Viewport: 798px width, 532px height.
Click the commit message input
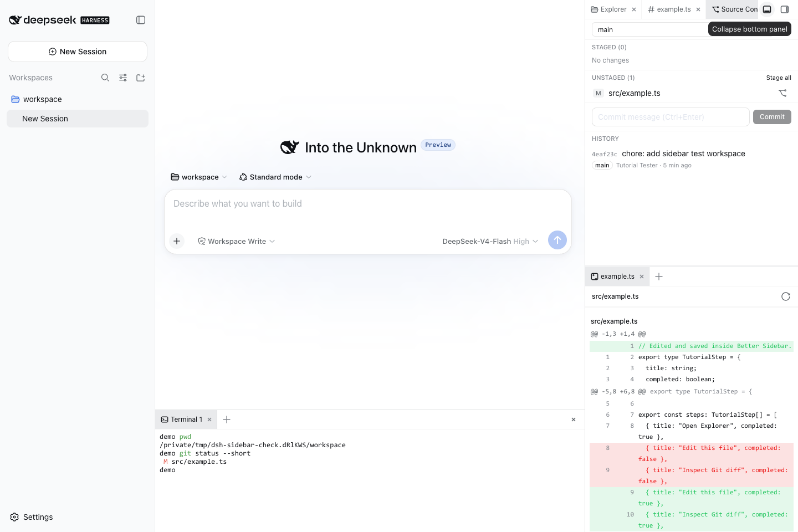click(x=671, y=117)
